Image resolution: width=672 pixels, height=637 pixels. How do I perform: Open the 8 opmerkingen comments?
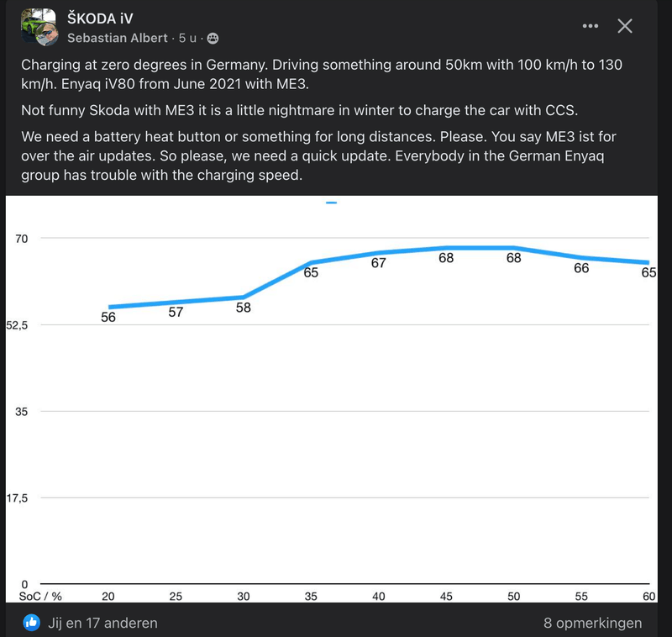coord(592,623)
